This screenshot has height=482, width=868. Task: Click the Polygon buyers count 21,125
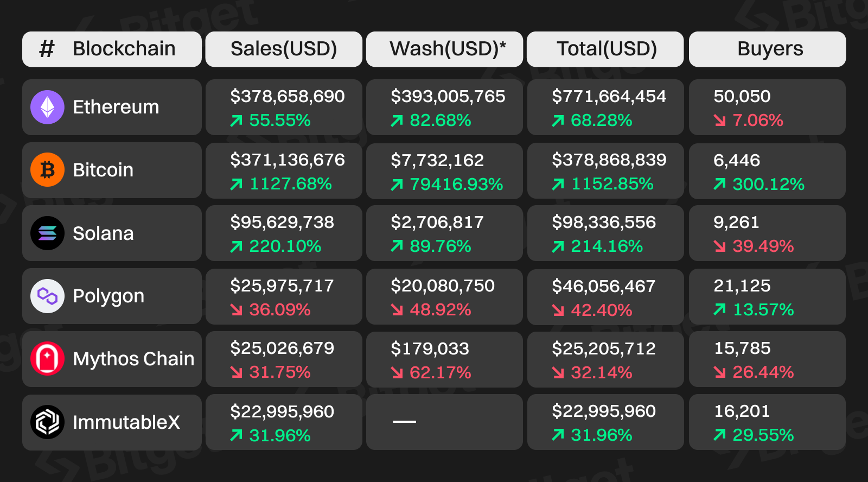[742, 286]
